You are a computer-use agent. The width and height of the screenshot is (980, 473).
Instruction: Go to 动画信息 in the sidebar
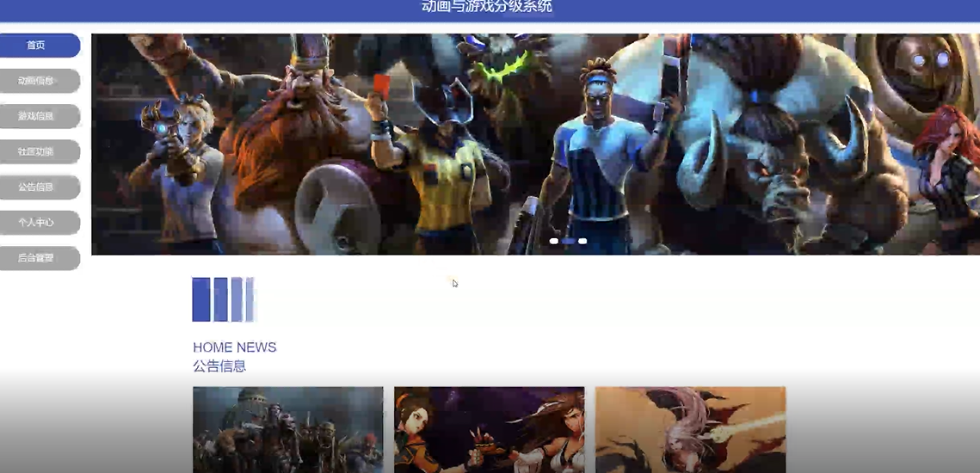click(39, 81)
